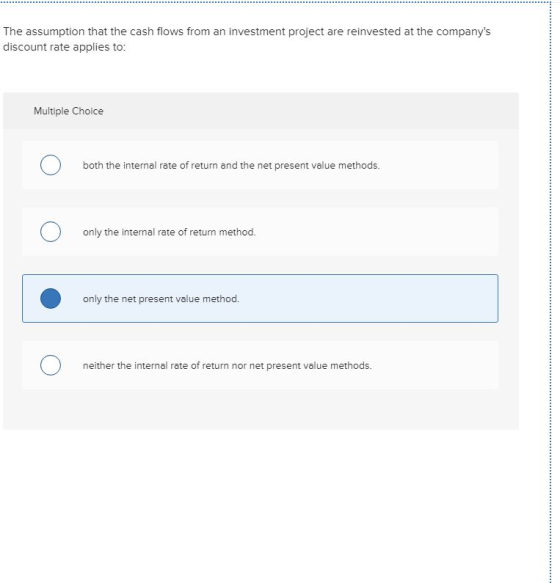Image resolution: width=560 pixels, height=583 pixels.
Task: Click the 'discount rate applies to:' line
Action: [x=64, y=47]
